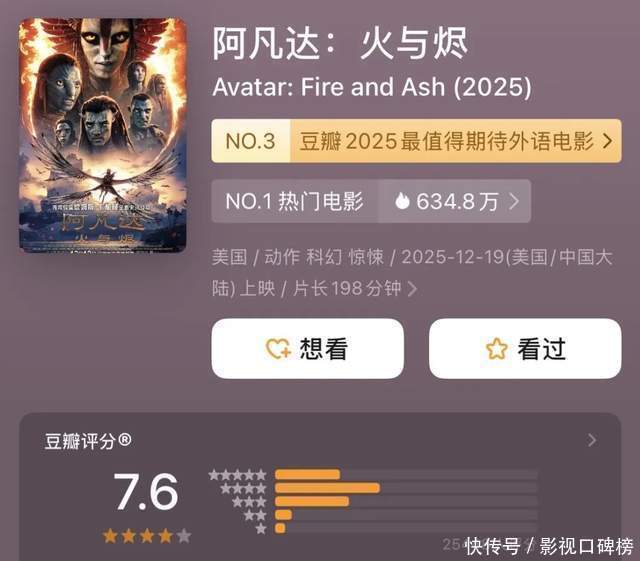Viewport: 640px width, 561px height.
Task: Mark movie as 想看
Action: coord(307,349)
